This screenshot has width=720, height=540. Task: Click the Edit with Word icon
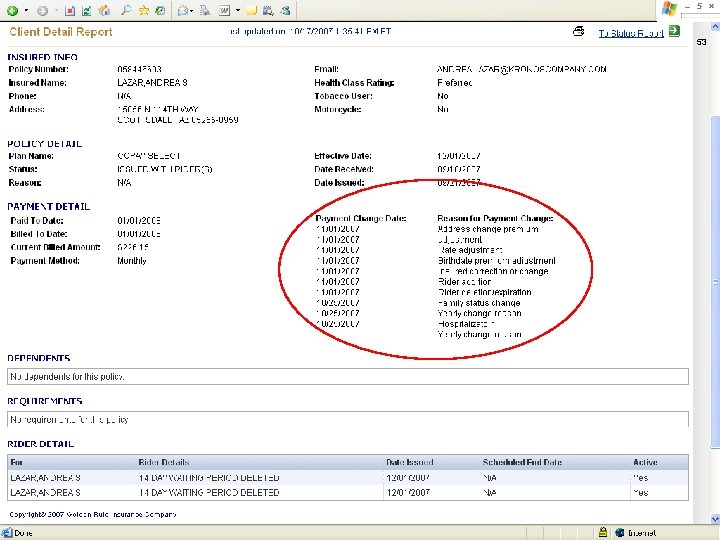pyautogui.click(x=225, y=10)
